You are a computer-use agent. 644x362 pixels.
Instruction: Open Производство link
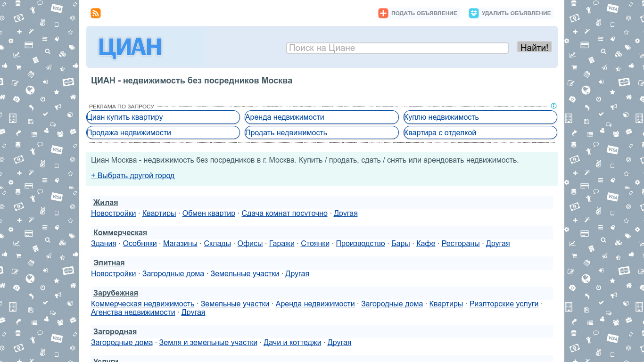[x=361, y=244]
